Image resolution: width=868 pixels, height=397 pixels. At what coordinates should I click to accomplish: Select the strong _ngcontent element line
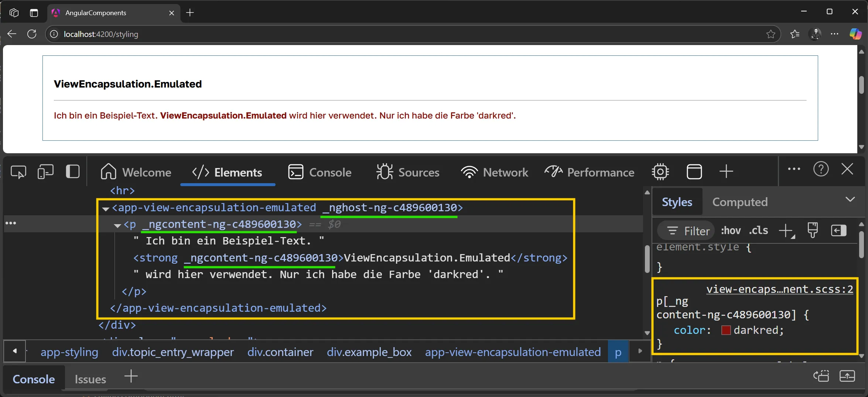click(x=350, y=258)
